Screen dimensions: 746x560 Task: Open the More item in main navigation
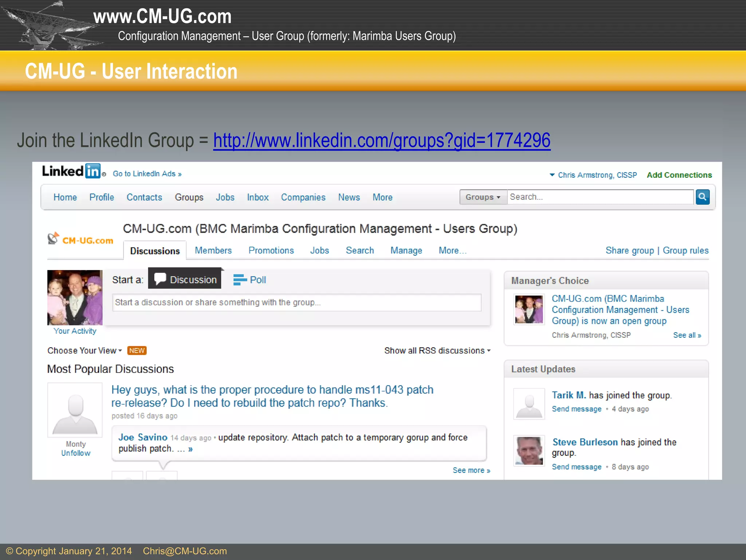(x=382, y=197)
